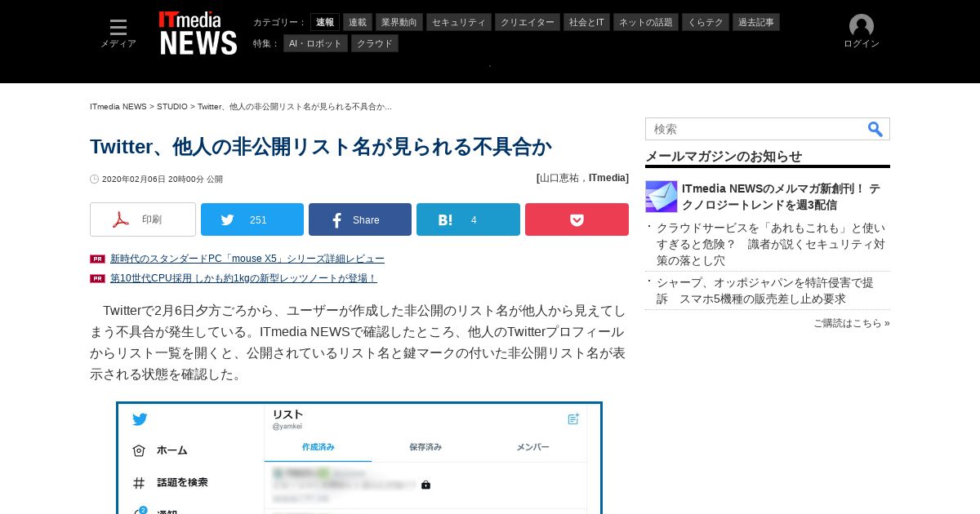Bookmark with Hatena B! button
This screenshot has height=514, width=980.
[x=468, y=219]
